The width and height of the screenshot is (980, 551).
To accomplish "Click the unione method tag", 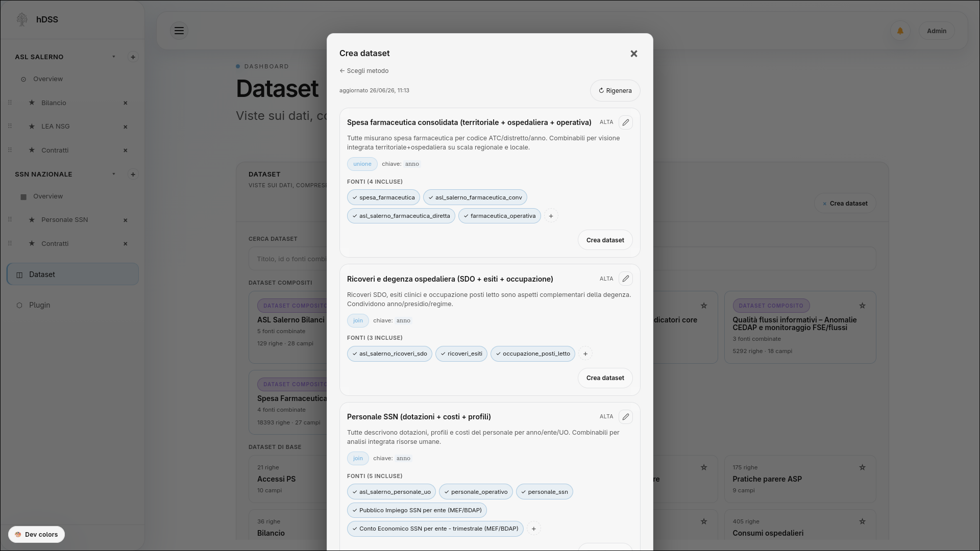I will (x=362, y=164).
